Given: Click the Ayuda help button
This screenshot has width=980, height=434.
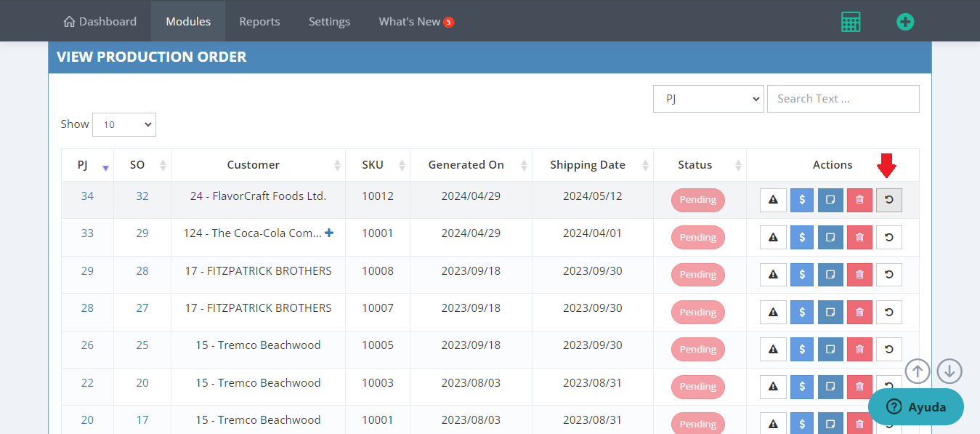Looking at the screenshot, I should pyautogui.click(x=915, y=406).
